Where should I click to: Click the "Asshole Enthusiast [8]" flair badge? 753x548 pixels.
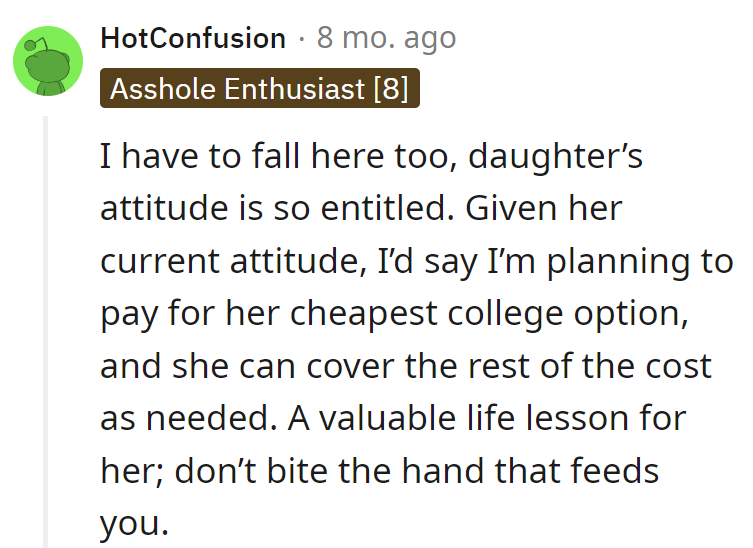click(x=259, y=89)
